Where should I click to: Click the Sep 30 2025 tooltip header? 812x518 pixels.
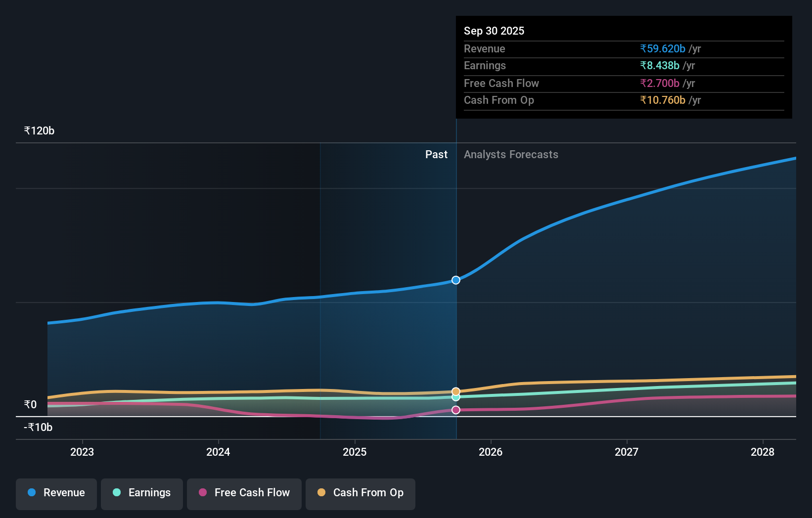point(494,31)
